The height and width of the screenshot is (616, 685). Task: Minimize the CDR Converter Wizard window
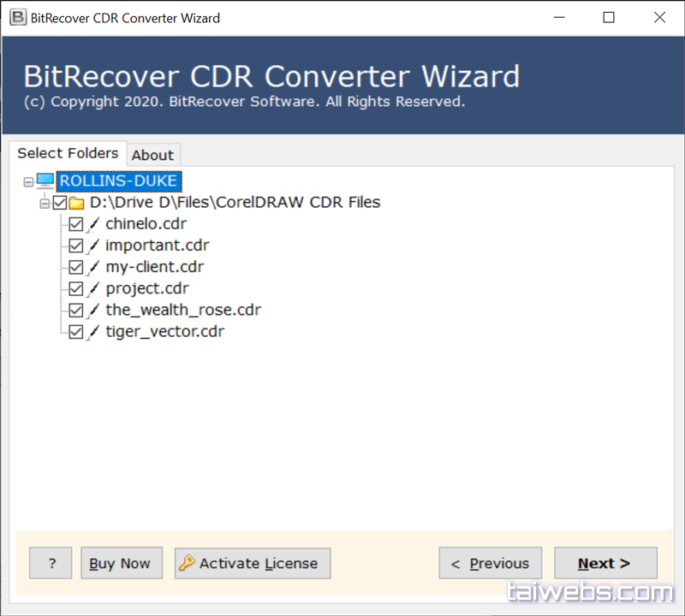tap(559, 17)
